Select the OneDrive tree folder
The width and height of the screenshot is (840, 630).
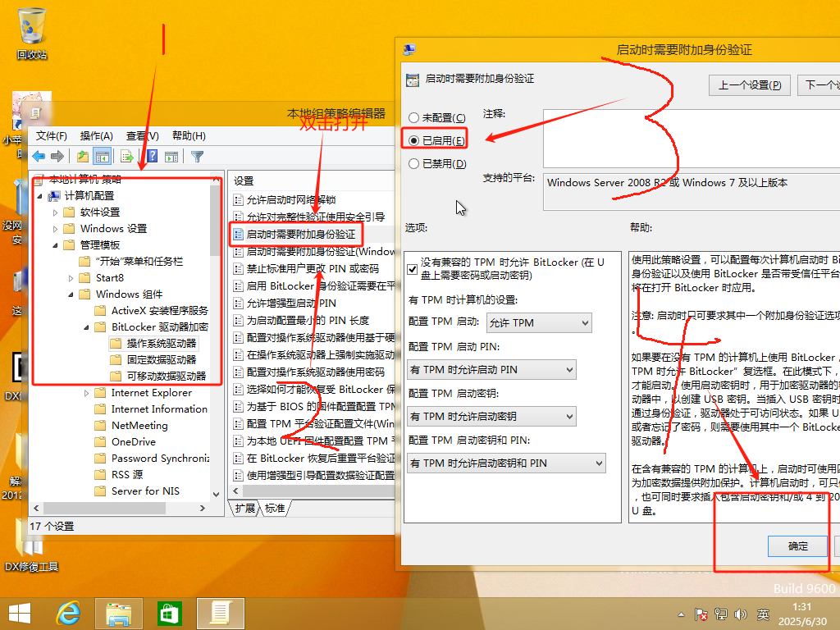click(126, 442)
